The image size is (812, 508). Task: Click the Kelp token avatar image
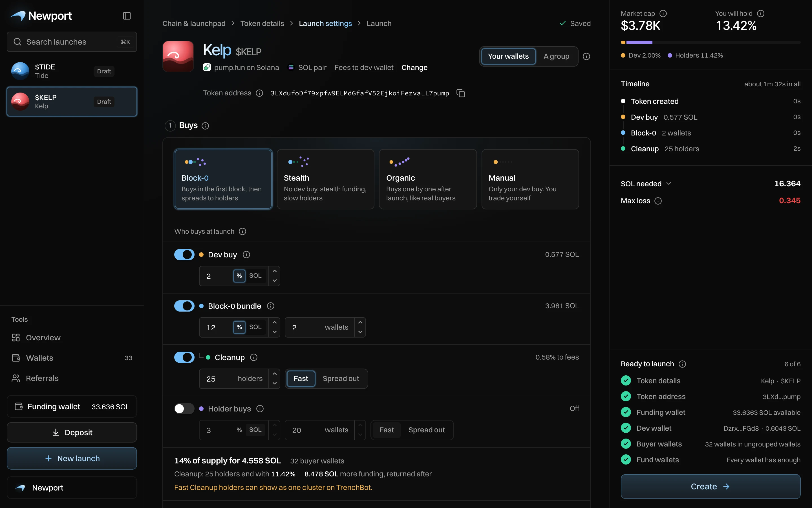[x=178, y=56]
